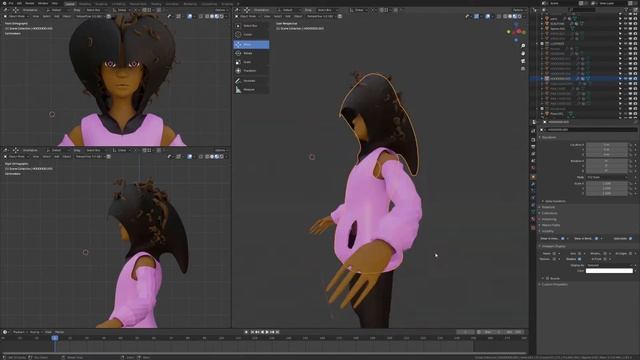This screenshot has height=360, width=640.
Task: Collapse the Transform panel
Action: [549, 137]
